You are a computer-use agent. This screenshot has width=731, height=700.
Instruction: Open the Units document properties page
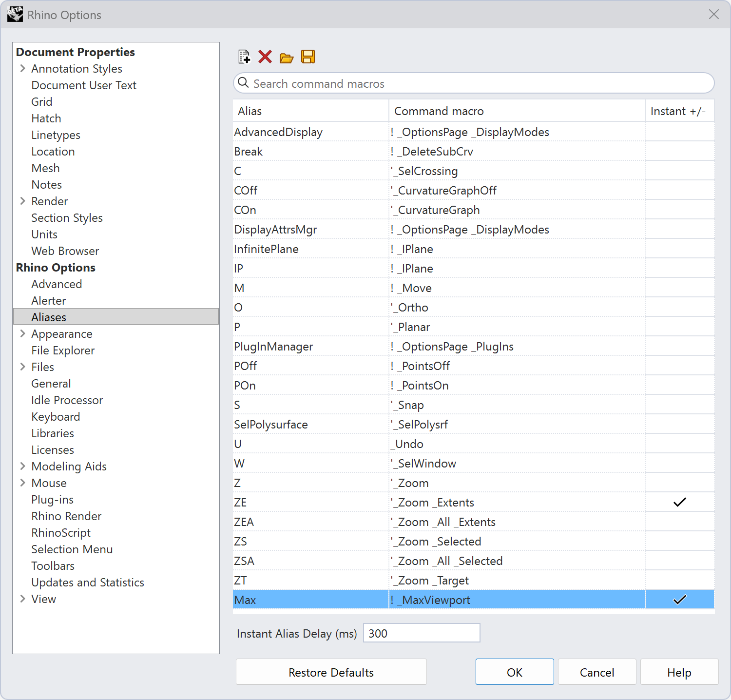[44, 234]
